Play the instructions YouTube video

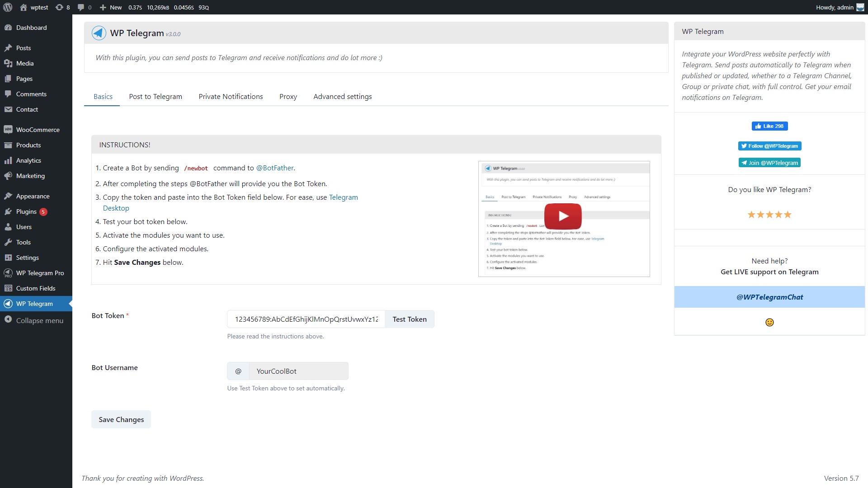(563, 216)
